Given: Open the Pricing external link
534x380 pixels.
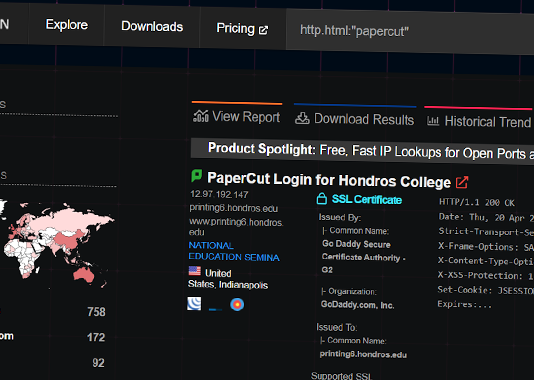Looking at the screenshot, I should tap(242, 29).
